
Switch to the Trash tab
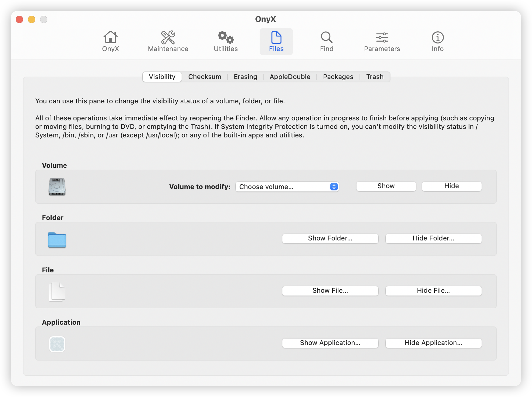pos(375,77)
